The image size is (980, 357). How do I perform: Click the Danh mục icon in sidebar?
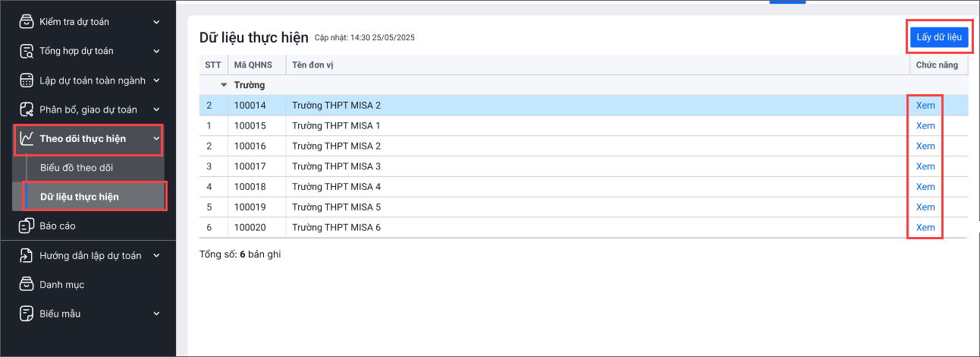[27, 285]
